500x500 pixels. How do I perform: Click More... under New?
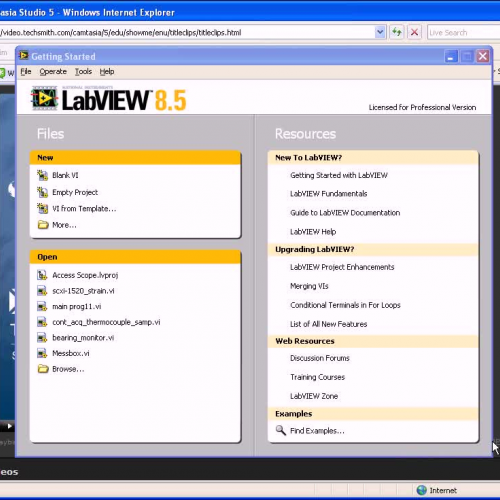pyautogui.click(x=64, y=225)
